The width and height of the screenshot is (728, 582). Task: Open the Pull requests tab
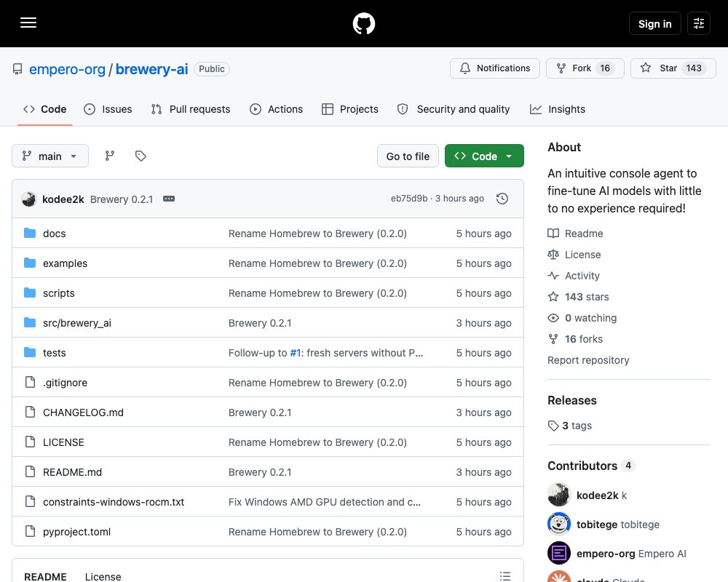click(x=191, y=109)
